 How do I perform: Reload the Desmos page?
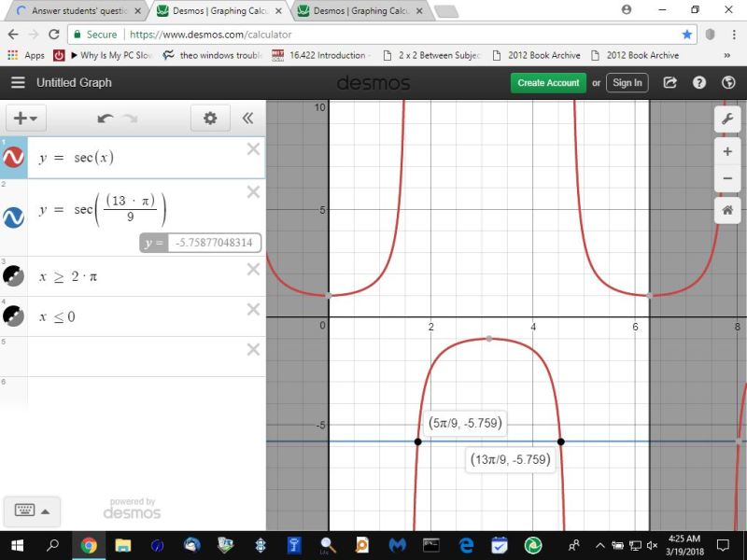[54, 35]
